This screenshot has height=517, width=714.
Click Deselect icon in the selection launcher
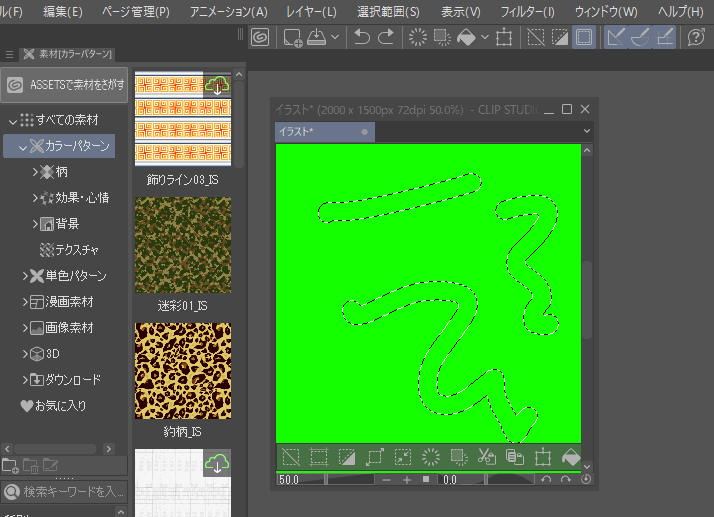tap(291, 458)
